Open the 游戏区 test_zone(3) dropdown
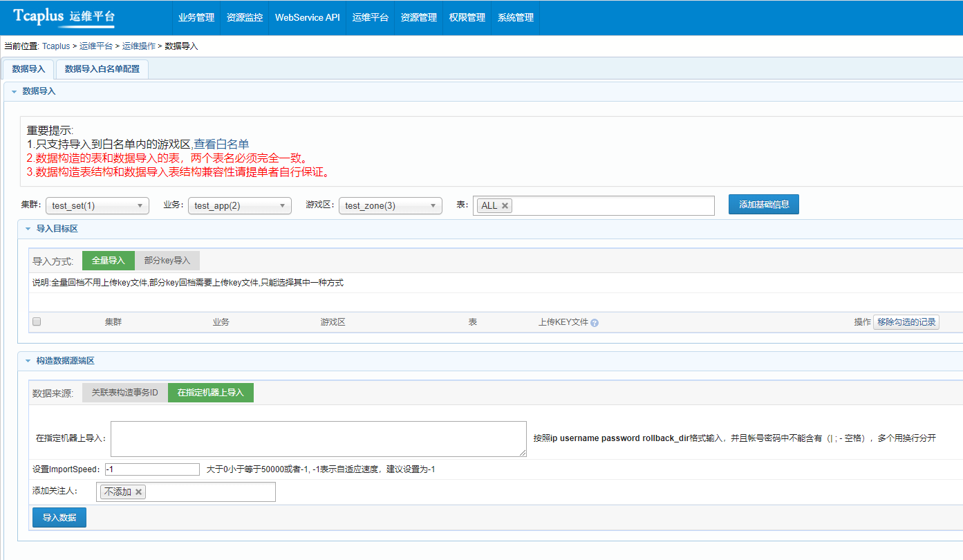The width and height of the screenshot is (963, 560). (391, 205)
